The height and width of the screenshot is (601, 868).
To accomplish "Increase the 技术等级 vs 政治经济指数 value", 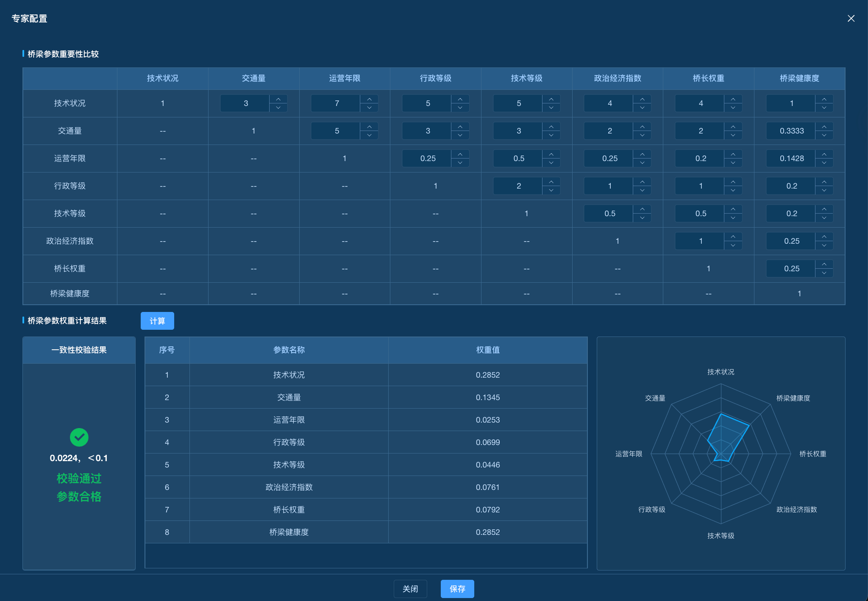I will click(x=642, y=209).
